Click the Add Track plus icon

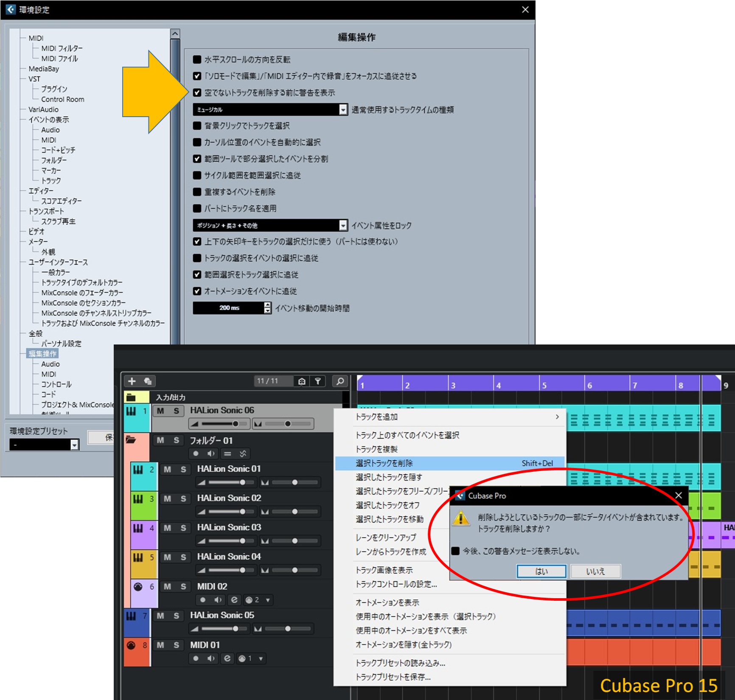pos(132,381)
